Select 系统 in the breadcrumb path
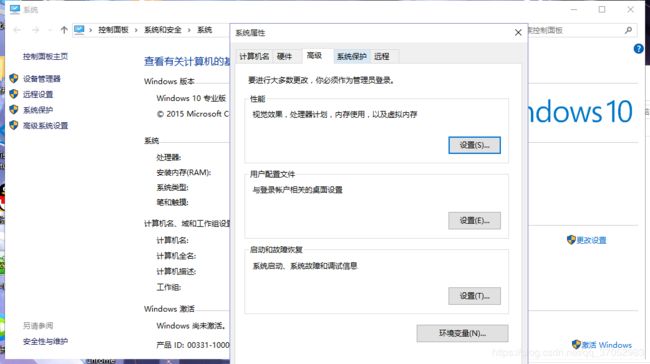 point(204,30)
